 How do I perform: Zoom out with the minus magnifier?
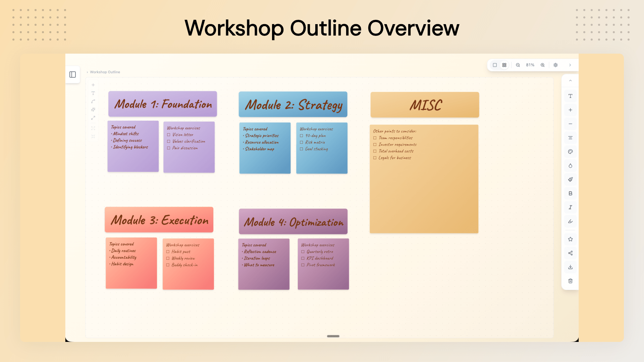pos(518,65)
